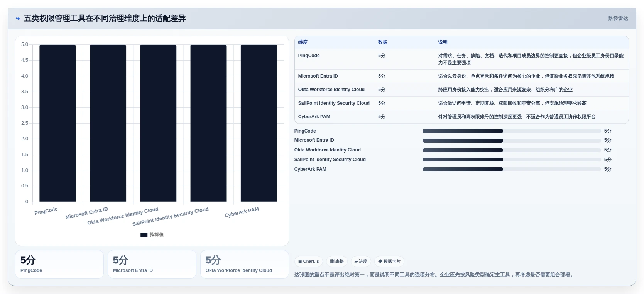The width and height of the screenshot is (644, 294).
Task: Click description starting 针对管理员和高权限账号
Action: pos(517,117)
